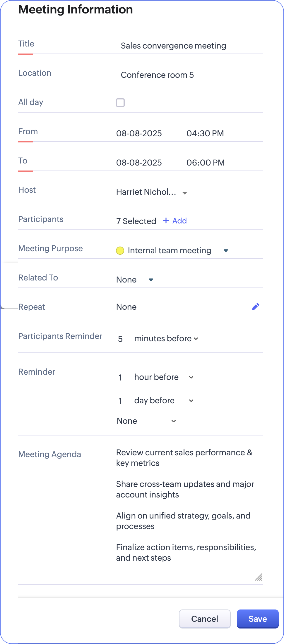The height and width of the screenshot is (644, 284).
Task: Click the Save button
Action: [x=257, y=619]
